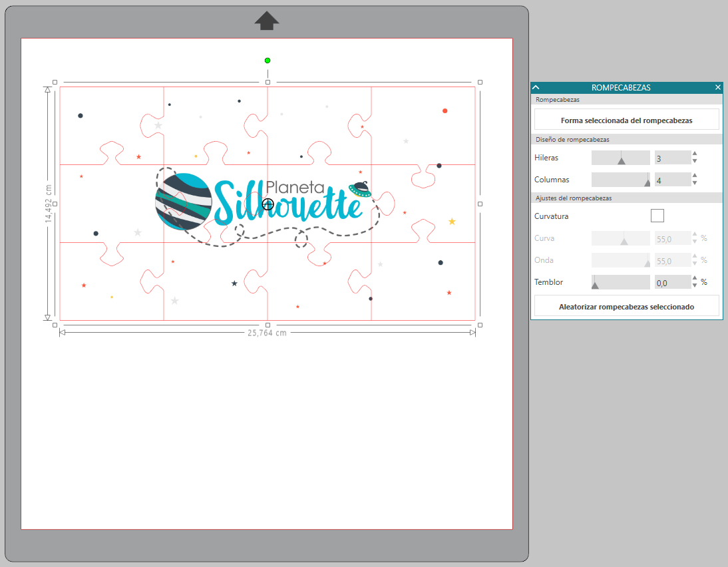Click the Planeta text in the design

coord(295,187)
